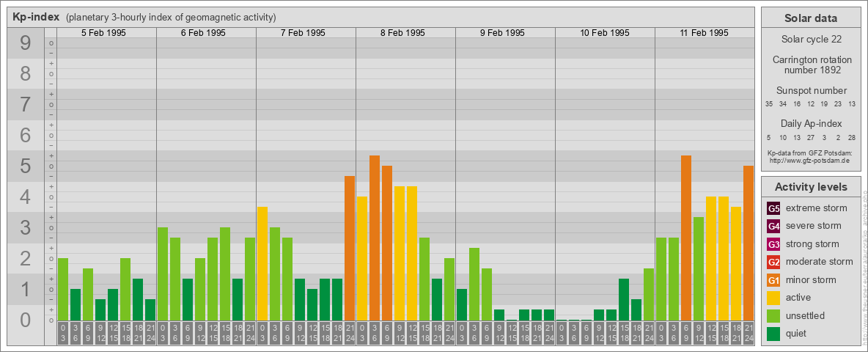Click the green 3–6 hour bar on 9 Feb 1995
The width and height of the screenshot is (868, 352).
tap(474, 284)
